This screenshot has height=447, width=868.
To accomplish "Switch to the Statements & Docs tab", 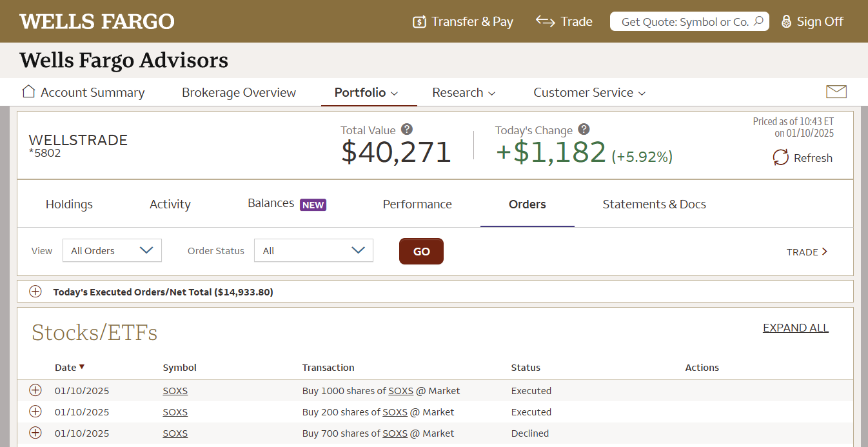I will click(x=654, y=204).
